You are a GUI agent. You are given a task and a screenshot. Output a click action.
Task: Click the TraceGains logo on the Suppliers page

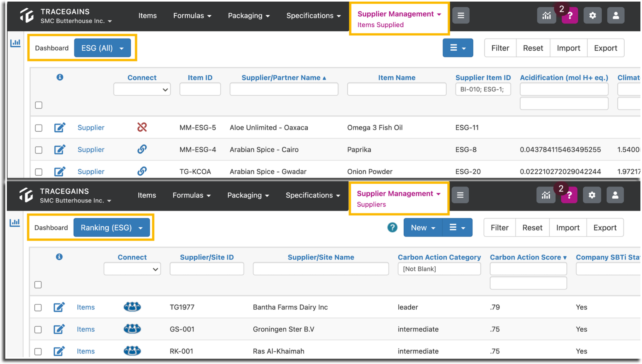click(x=26, y=195)
